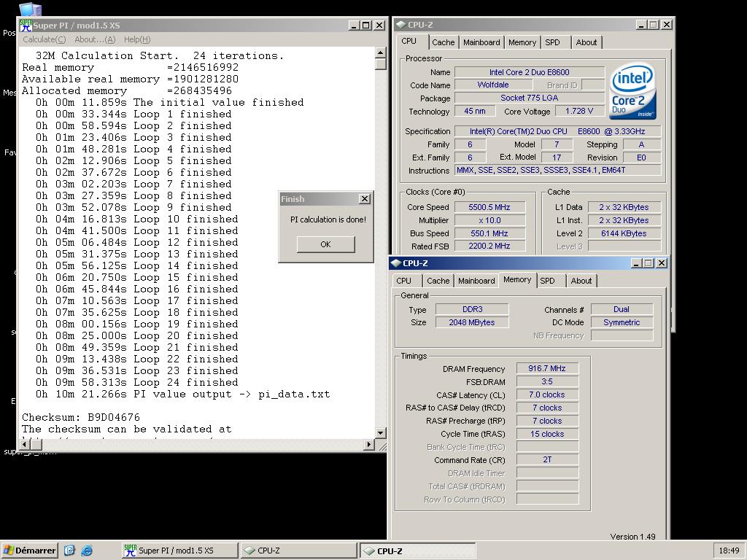Click the Core Speed value 5500.5 MHz
The image size is (747, 560).
(489, 207)
